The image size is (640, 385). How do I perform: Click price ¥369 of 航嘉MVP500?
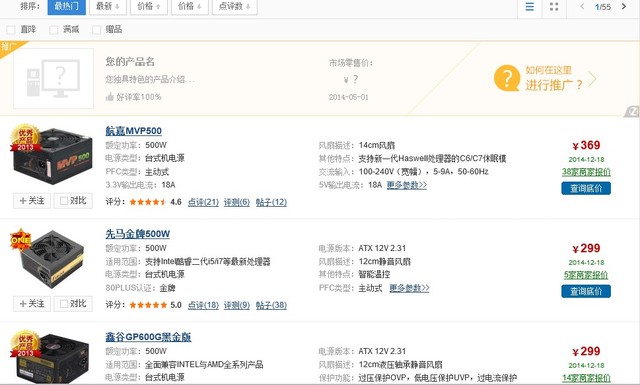coord(586,145)
